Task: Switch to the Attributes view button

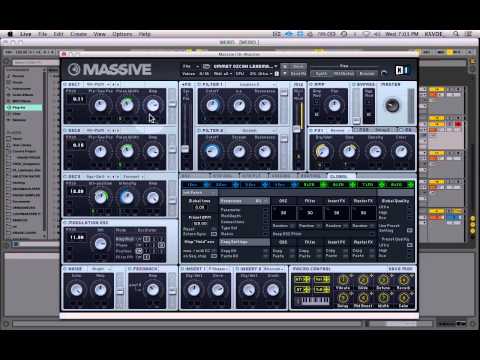Action: click(343, 74)
